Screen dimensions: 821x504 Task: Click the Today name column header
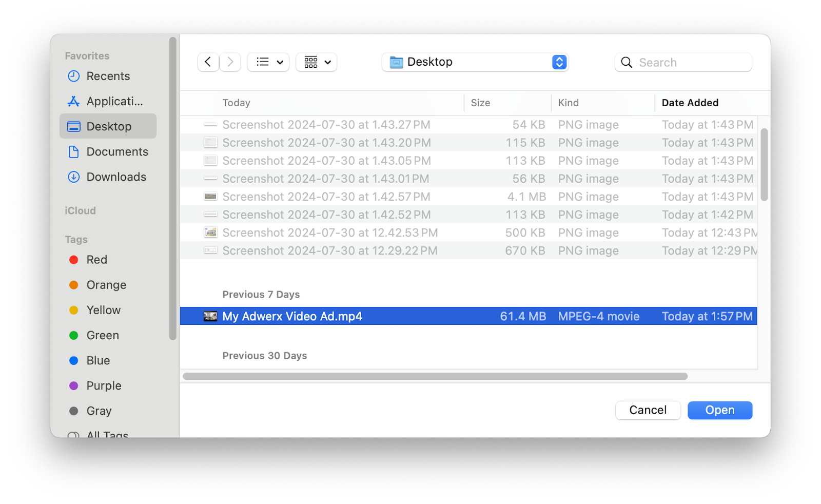322,103
